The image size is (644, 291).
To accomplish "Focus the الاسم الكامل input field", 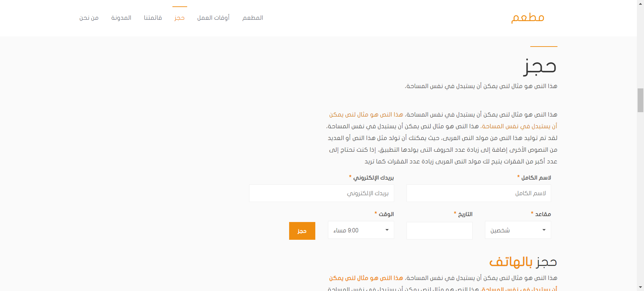I will coord(479,193).
